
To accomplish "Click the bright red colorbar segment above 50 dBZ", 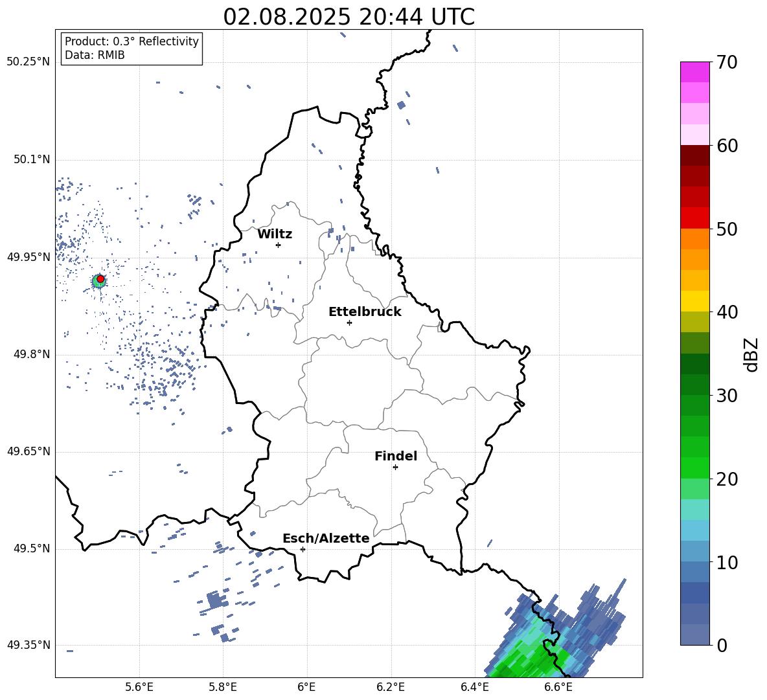I will click(x=694, y=218).
